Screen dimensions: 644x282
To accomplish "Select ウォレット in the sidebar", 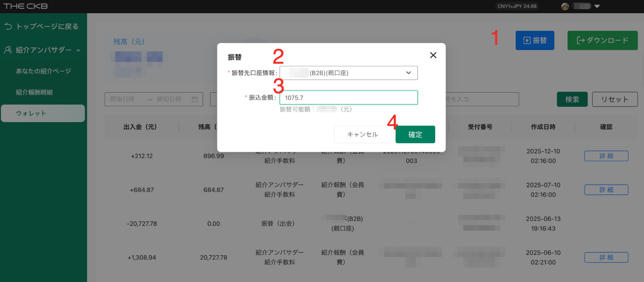I will (x=43, y=113).
